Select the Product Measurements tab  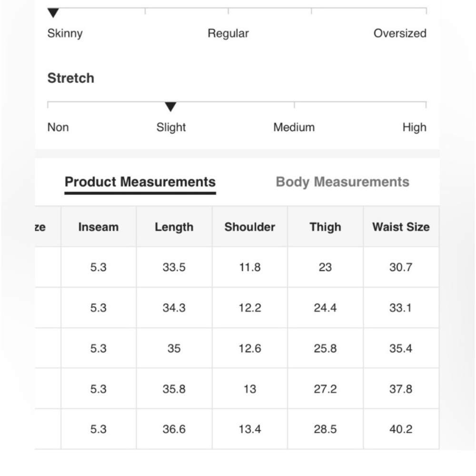tap(140, 182)
